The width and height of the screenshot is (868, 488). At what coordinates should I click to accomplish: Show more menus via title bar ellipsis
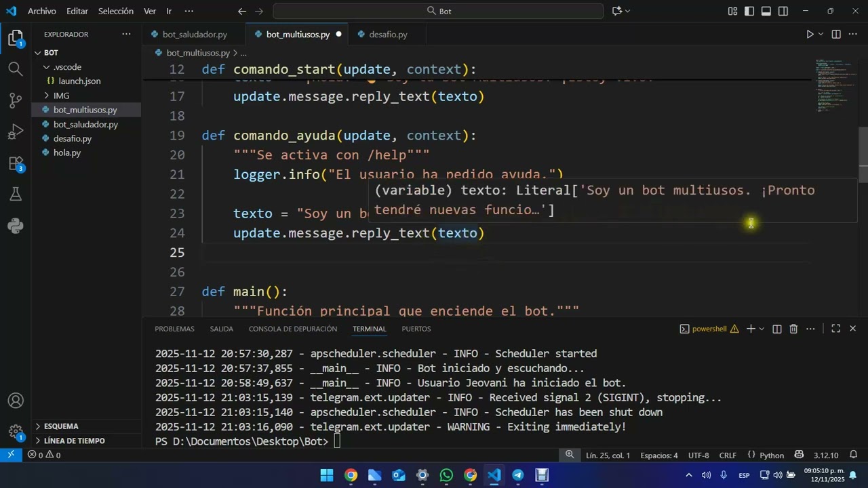coord(189,11)
